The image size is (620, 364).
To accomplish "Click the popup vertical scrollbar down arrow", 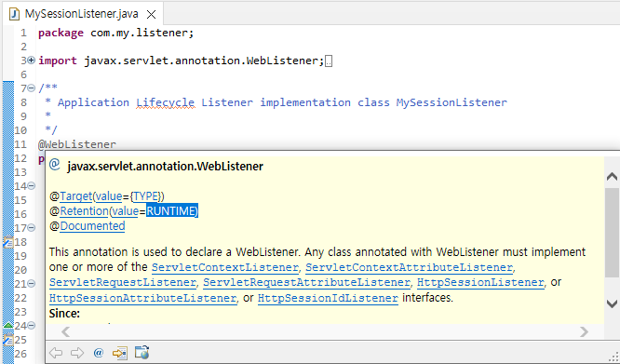I will [612, 303].
